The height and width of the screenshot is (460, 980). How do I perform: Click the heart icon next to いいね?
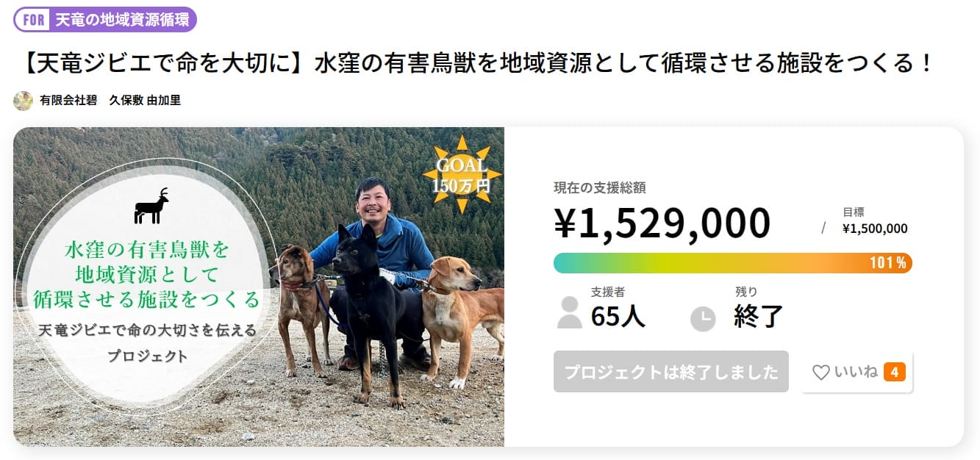(x=820, y=373)
